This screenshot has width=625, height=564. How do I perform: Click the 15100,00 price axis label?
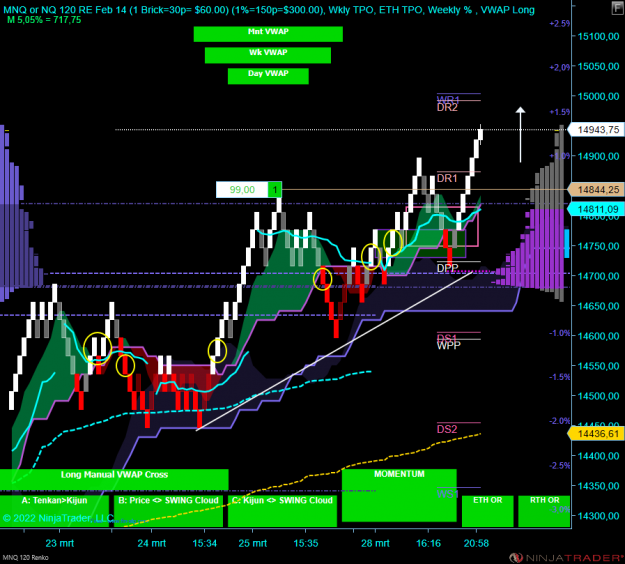[x=598, y=37]
